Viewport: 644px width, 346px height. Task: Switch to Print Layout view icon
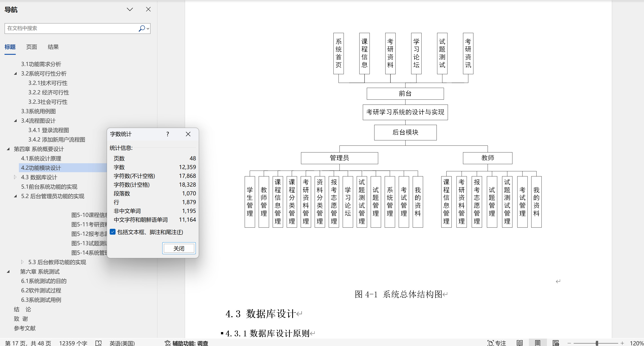537,343
